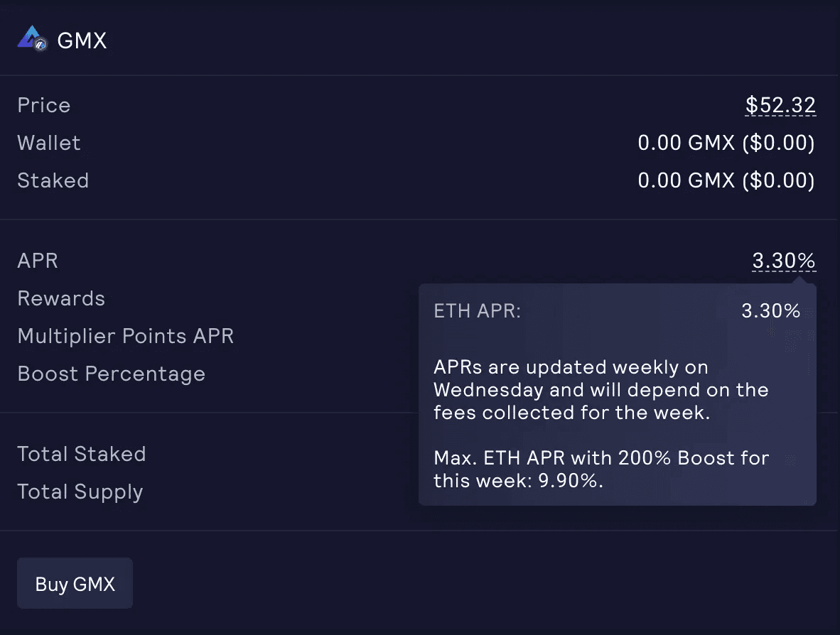The image size is (840, 635).
Task: Click the Total Supply label
Action: point(80,492)
